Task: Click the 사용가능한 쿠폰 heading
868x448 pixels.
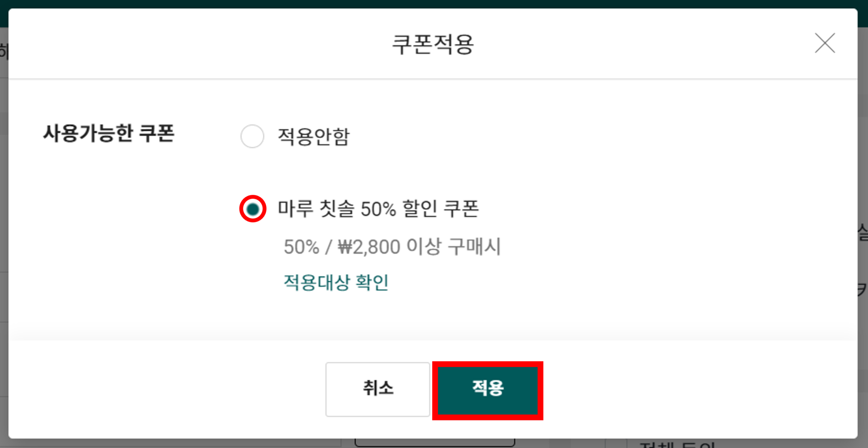Action: pos(108,133)
